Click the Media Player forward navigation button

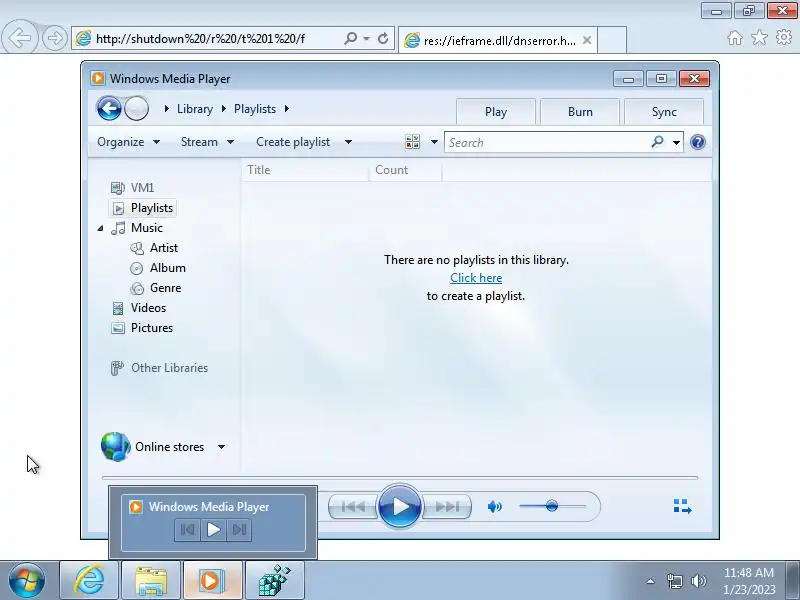point(136,109)
